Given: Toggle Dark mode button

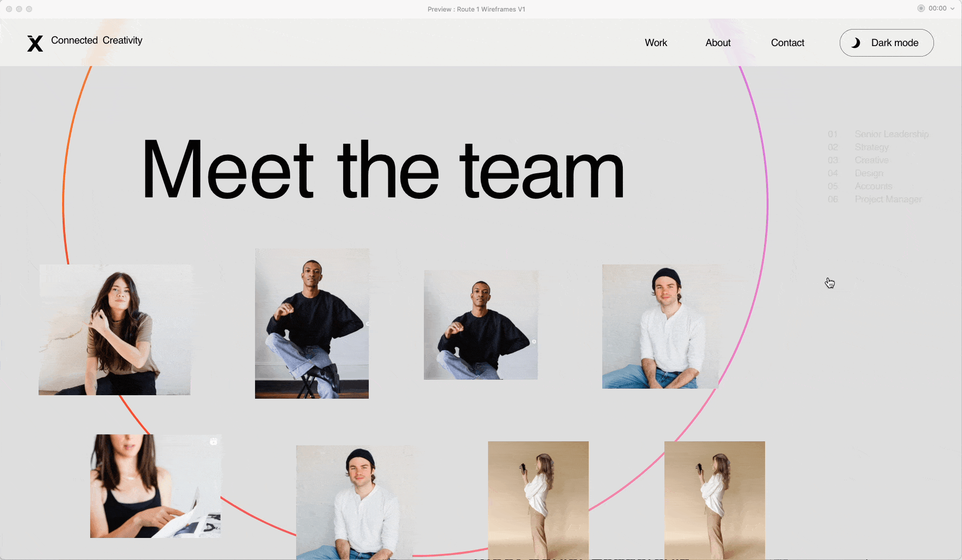Looking at the screenshot, I should pyautogui.click(x=886, y=43).
